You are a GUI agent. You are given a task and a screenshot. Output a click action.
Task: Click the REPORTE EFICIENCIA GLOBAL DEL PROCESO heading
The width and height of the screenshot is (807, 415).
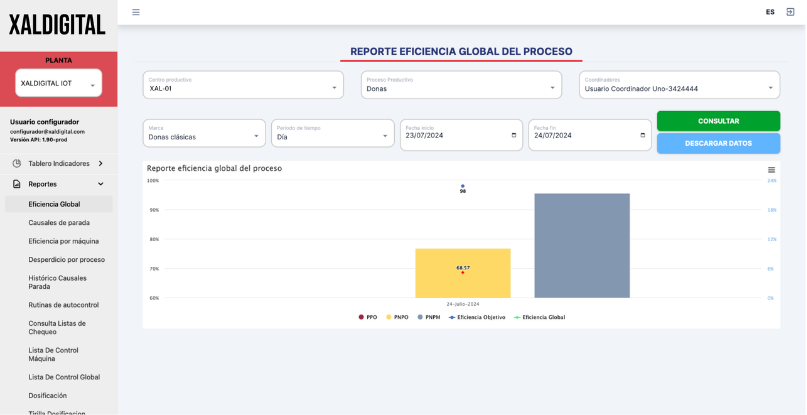(x=461, y=51)
